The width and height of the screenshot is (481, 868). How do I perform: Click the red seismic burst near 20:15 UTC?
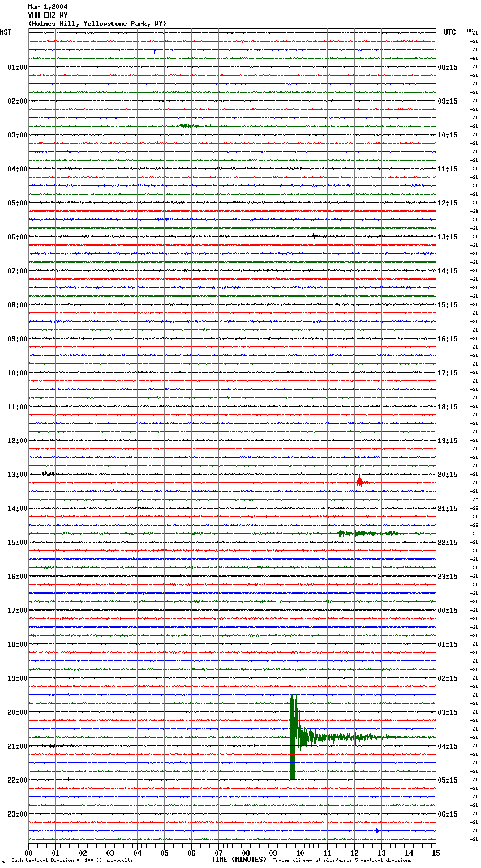tap(360, 482)
